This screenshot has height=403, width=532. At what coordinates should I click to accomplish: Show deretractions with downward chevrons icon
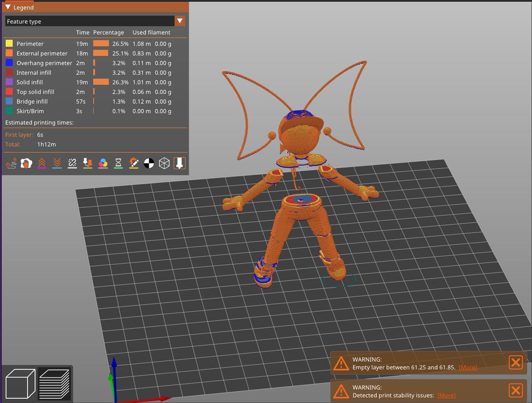pyautogui.click(x=57, y=163)
